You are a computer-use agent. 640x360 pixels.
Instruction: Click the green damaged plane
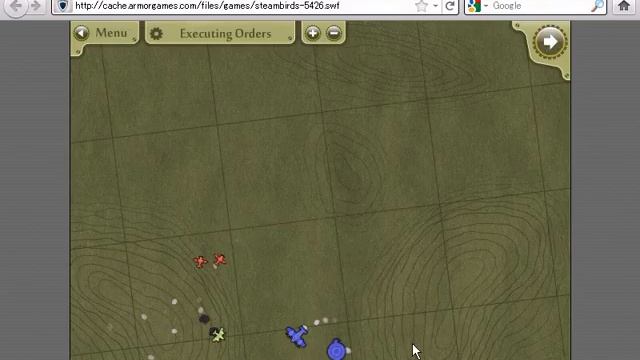tap(218, 335)
